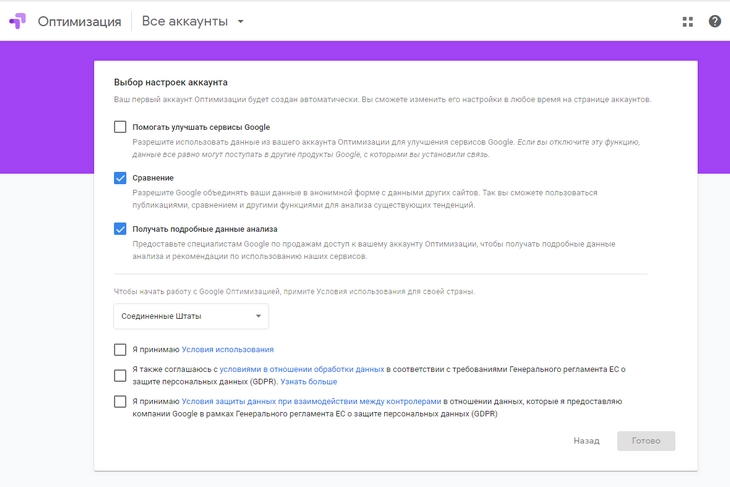Uncheck the Сравнение checkbox
This screenshot has width=730, height=487.
(x=120, y=178)
